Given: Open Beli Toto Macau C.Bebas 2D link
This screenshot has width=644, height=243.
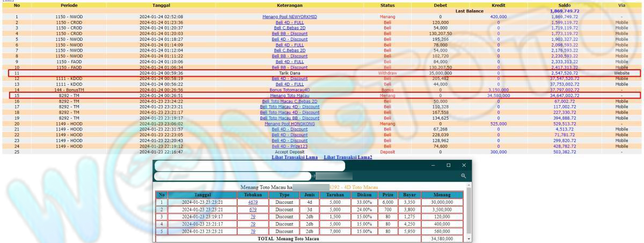Looking at the screenshot, I should point(289,101).
